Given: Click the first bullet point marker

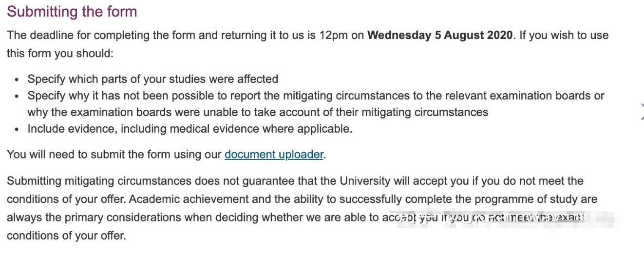Looking at the screenshot, I should pyautogui.click(x=18, y=80).
